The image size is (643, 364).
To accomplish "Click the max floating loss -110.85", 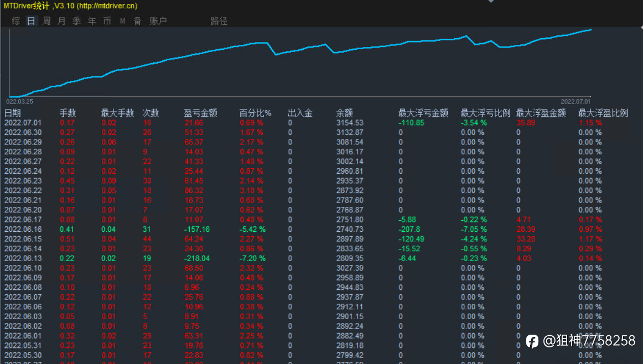I will [411, 123].
